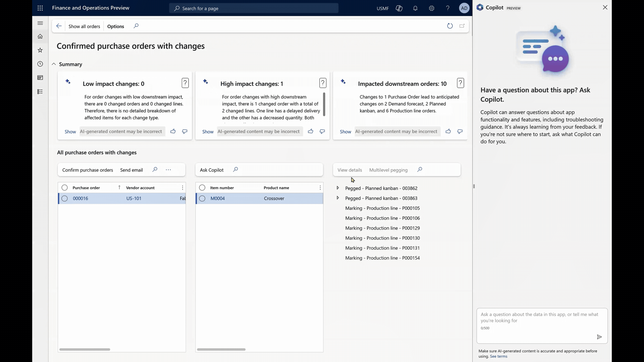644x362 pixels.
Task: Open Favorites star in left sidebar
Action: pyautogui.click(x=40, y=50)
